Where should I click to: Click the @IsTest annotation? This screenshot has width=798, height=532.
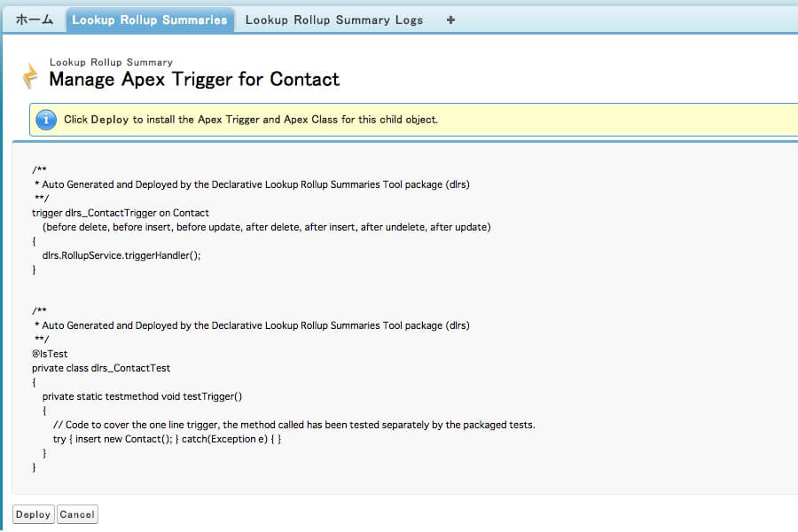tap(50, 354)
